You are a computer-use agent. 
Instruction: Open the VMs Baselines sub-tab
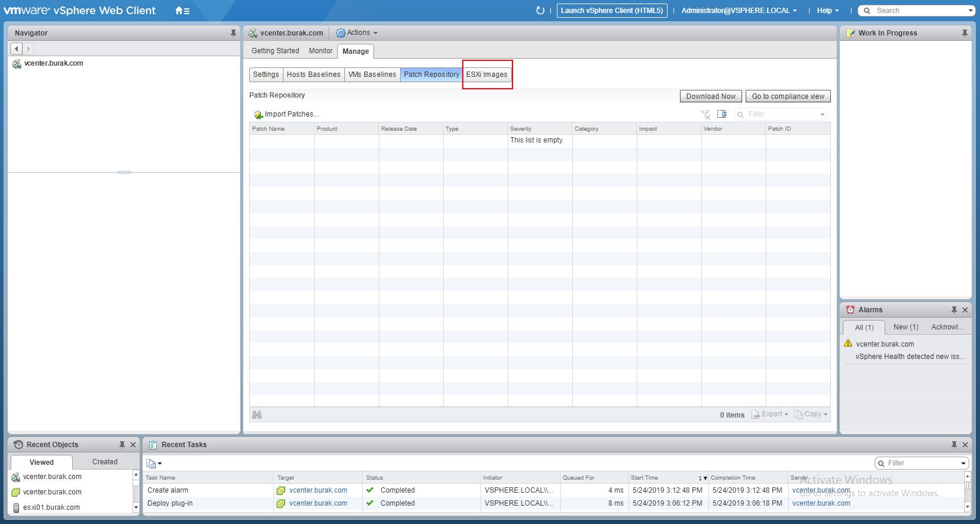pos(372,75)
